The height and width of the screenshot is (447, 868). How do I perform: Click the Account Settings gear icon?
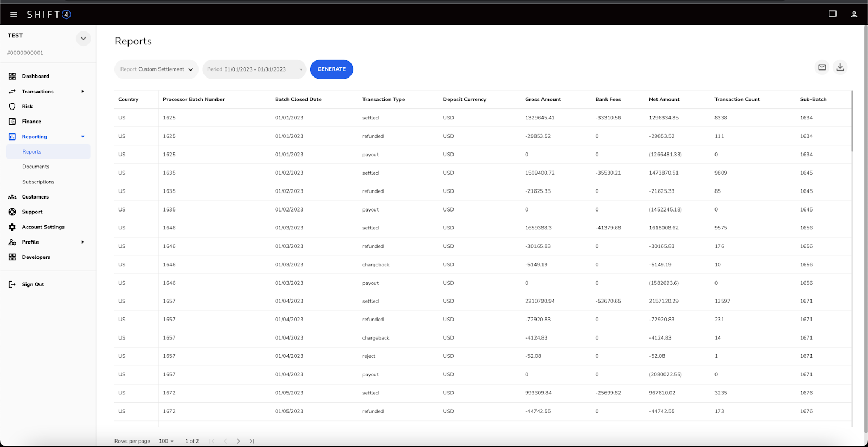pyautogui.click(x=12, y=227)
